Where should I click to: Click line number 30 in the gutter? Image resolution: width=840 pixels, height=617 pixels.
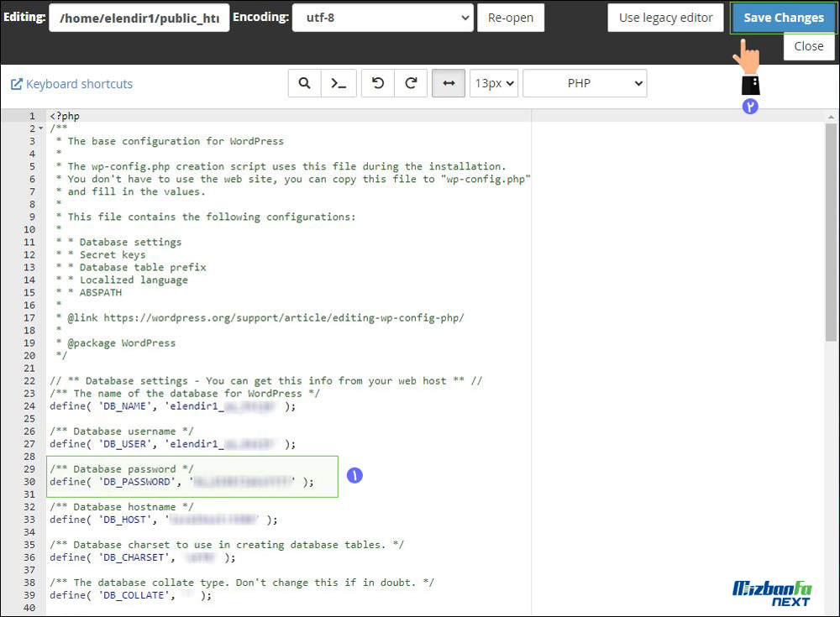pos(29,482)
